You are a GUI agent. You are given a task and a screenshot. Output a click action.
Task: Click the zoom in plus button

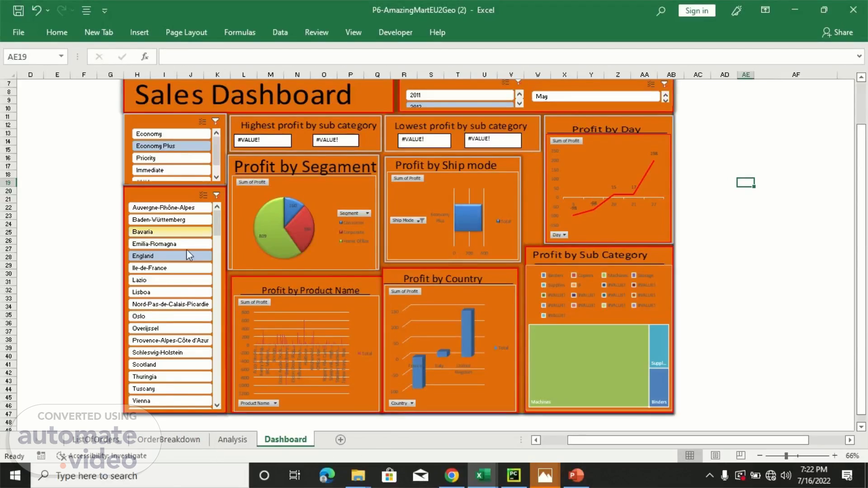pos(835,456)
